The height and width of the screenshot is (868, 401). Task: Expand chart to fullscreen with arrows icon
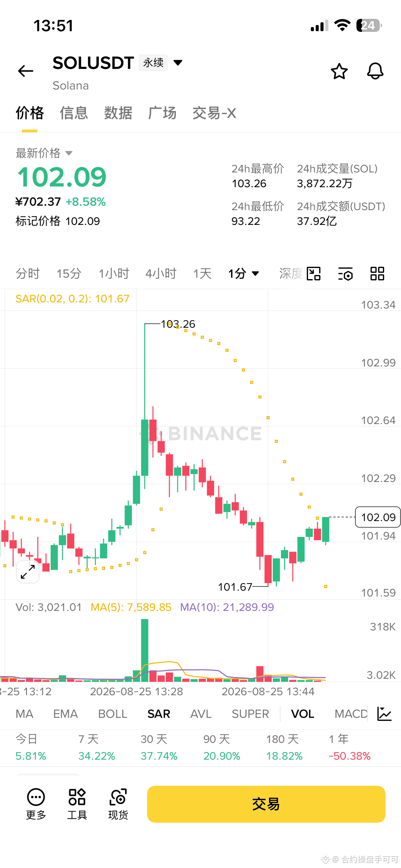[x=28, y=572]
